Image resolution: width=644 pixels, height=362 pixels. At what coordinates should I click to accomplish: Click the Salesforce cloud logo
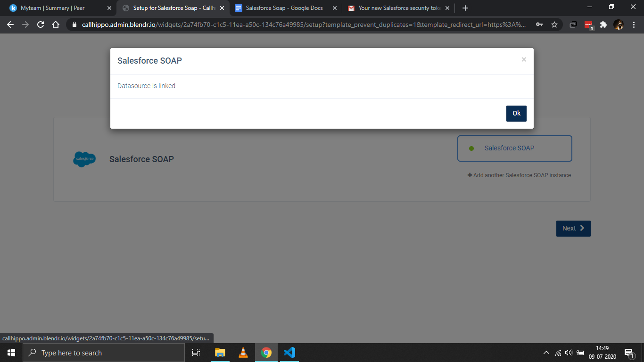(x=84, y=159)
